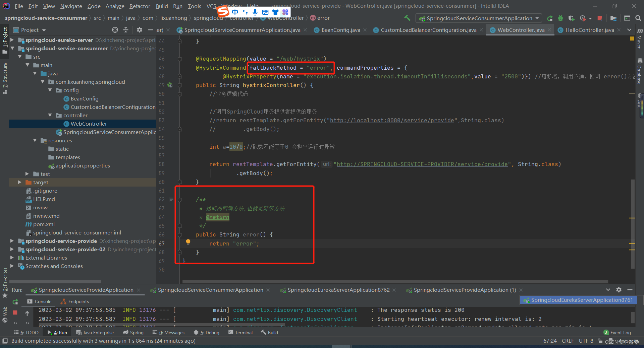Click the UTF-8 encoding indicator
The height and width of the screenshot is (348, 644).
(x=586, y=341)
